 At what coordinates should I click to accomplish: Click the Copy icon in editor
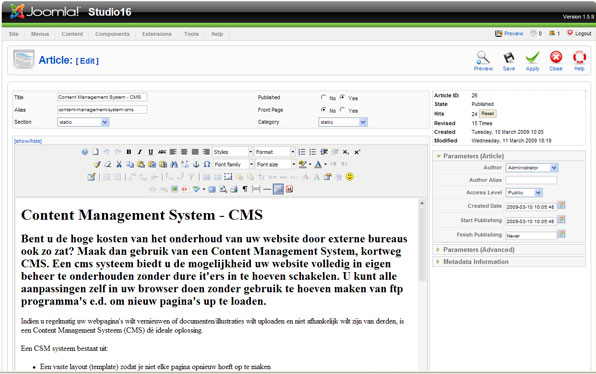[130, 164]
